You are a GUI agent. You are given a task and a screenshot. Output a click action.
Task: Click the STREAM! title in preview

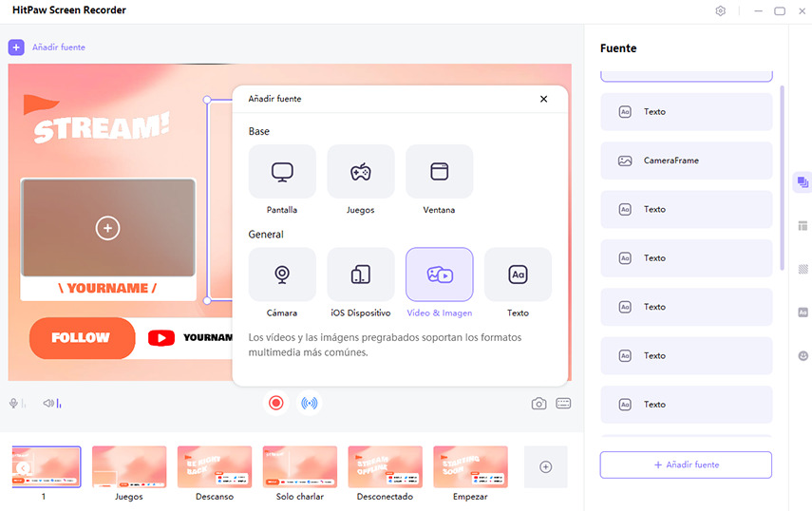pyautogui.click(x=101, y=127)
